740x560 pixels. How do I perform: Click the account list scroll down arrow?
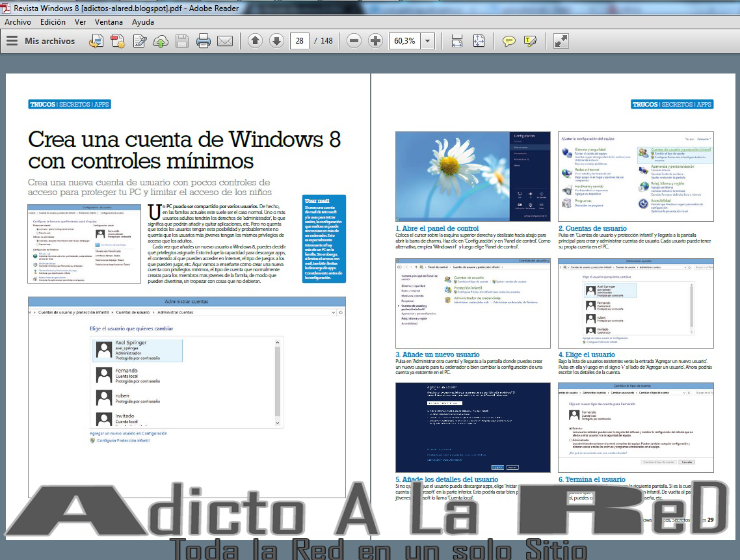tap(278, 423)
